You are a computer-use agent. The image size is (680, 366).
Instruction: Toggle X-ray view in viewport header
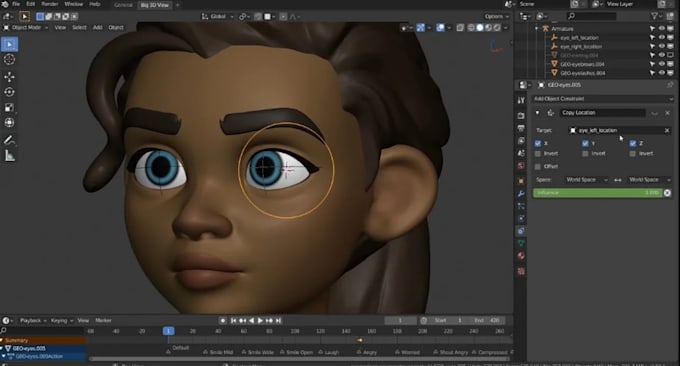click(x=460, y=28)
